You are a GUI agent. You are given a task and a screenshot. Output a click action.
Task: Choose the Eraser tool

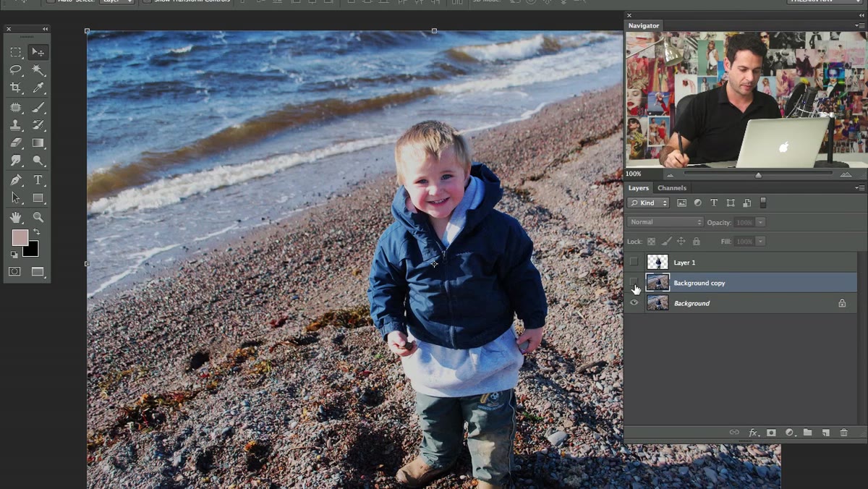coord(15,143)
